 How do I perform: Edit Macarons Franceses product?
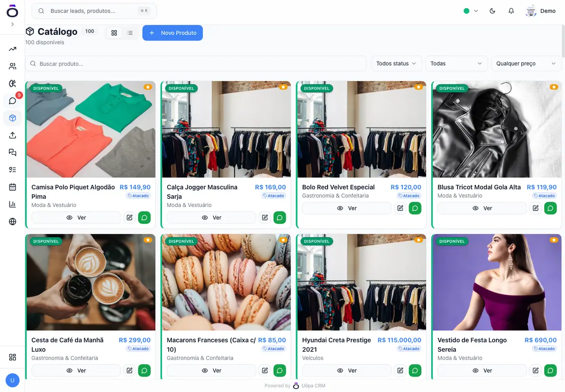point(265,370)
